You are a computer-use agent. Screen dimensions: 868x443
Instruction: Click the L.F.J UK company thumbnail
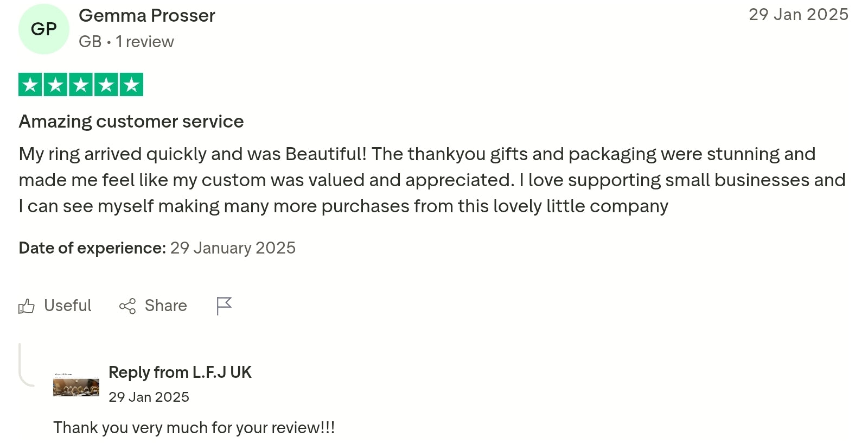click(76, 385)
